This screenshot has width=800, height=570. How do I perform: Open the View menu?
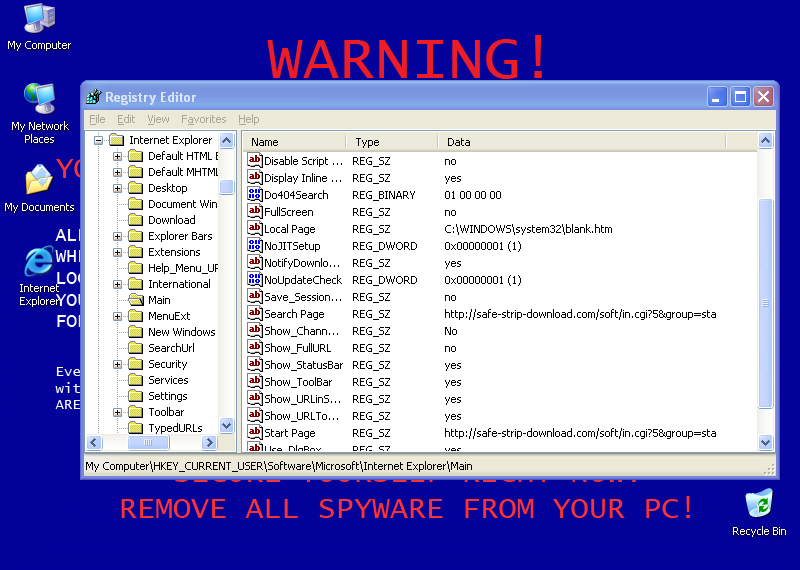[x=158, y=119]
